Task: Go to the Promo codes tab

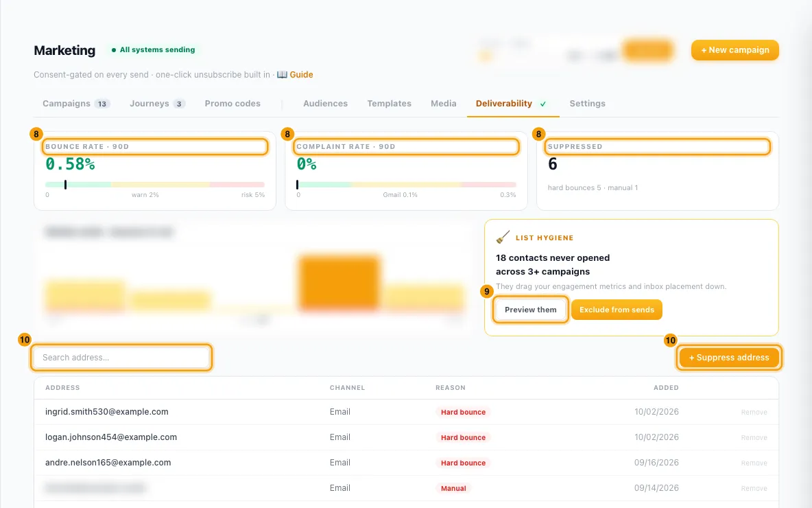Action: coord(232,104)
